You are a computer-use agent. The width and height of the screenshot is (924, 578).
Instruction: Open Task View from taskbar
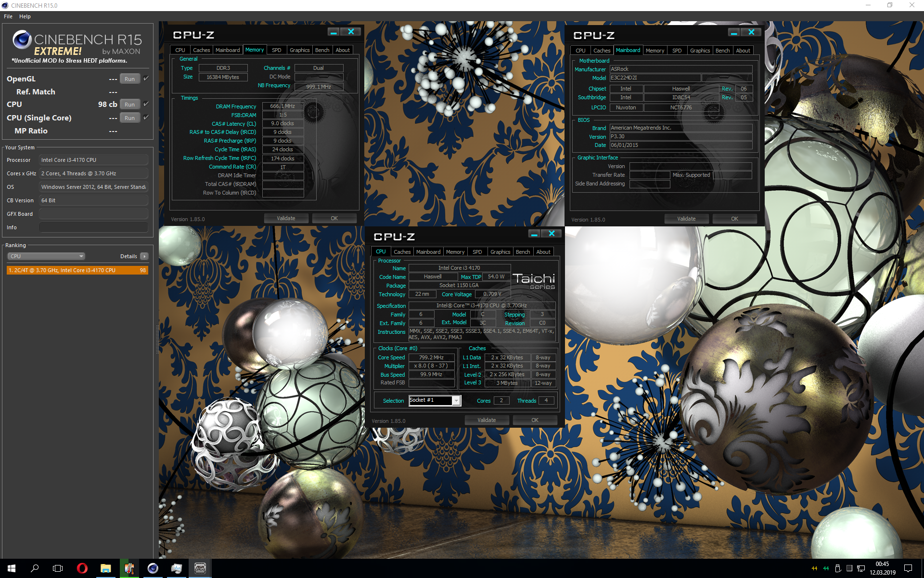coord(58,568)
